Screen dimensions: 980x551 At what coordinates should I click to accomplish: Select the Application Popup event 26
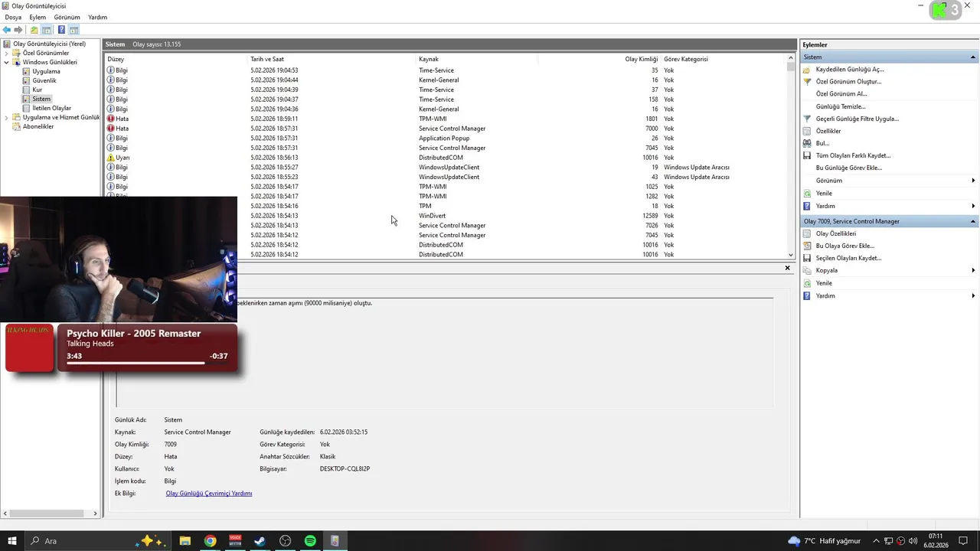pos(446,139)
